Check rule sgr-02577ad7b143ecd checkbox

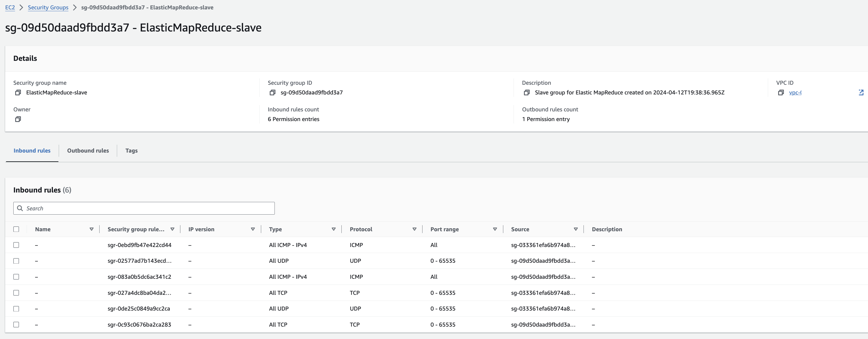point(16,261)
